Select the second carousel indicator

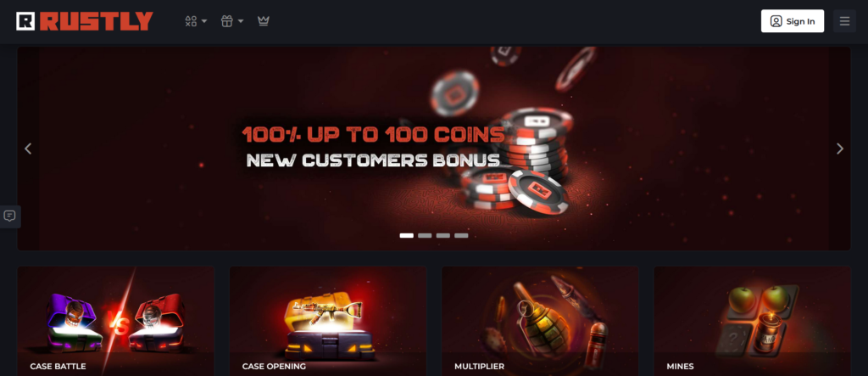425,236
